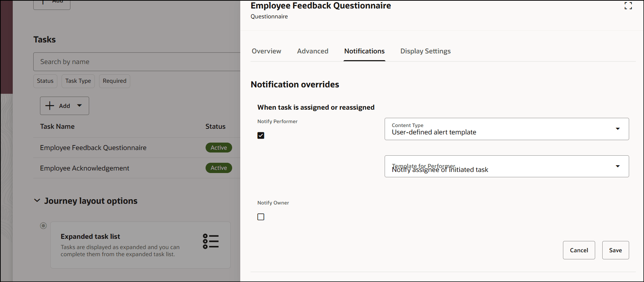Viewport: 644px width, 282px height.
Task: Open the Content Type dropdown
Action: click(507, 129)
